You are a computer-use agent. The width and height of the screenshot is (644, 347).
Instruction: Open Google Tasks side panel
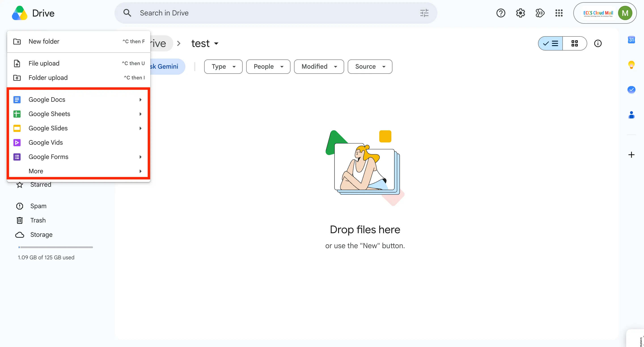point(631,90)
